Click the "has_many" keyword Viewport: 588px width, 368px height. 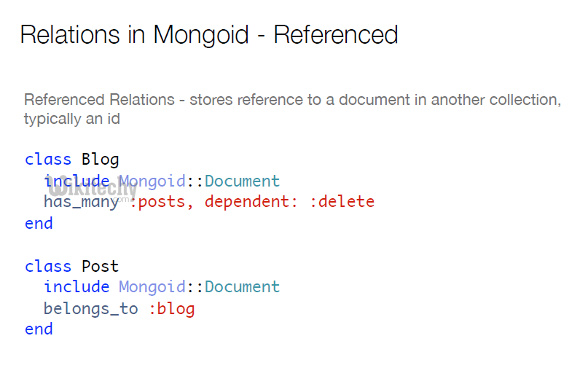click(x=80, y=202)
